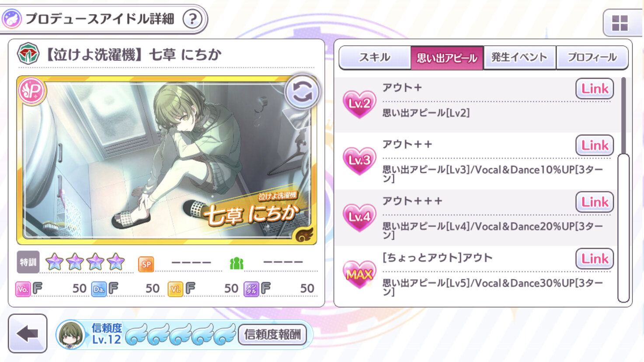644x362 pixels.
Task: Click Link button for アウト+
Action: [x=595, y=89]
